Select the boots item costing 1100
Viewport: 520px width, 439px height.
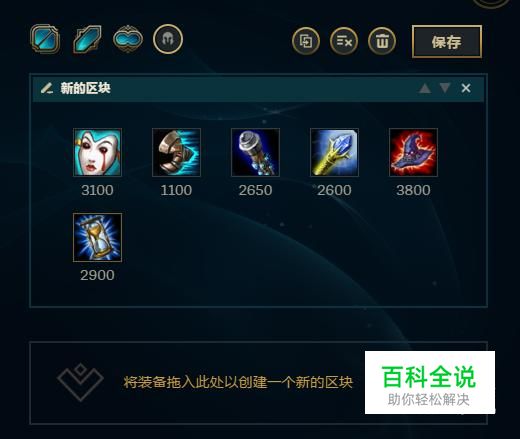pyautogui.click(x=176, y=152)
